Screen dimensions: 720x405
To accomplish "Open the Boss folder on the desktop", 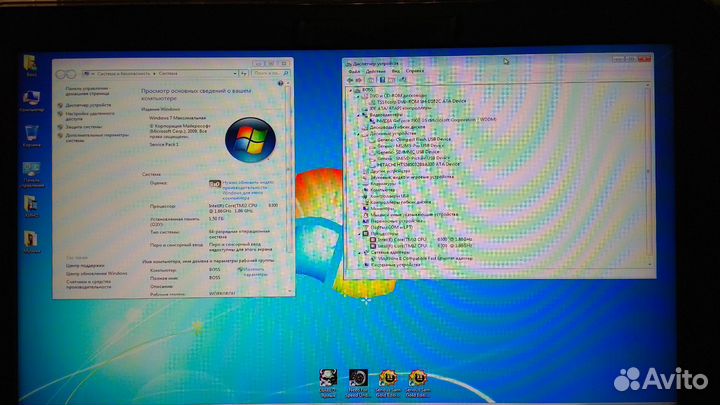I will [x=31, y=66].
